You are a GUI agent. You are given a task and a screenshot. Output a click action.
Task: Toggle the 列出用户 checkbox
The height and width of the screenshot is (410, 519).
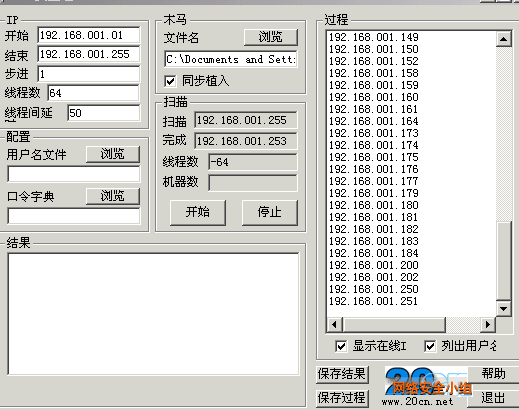point(430,346)
